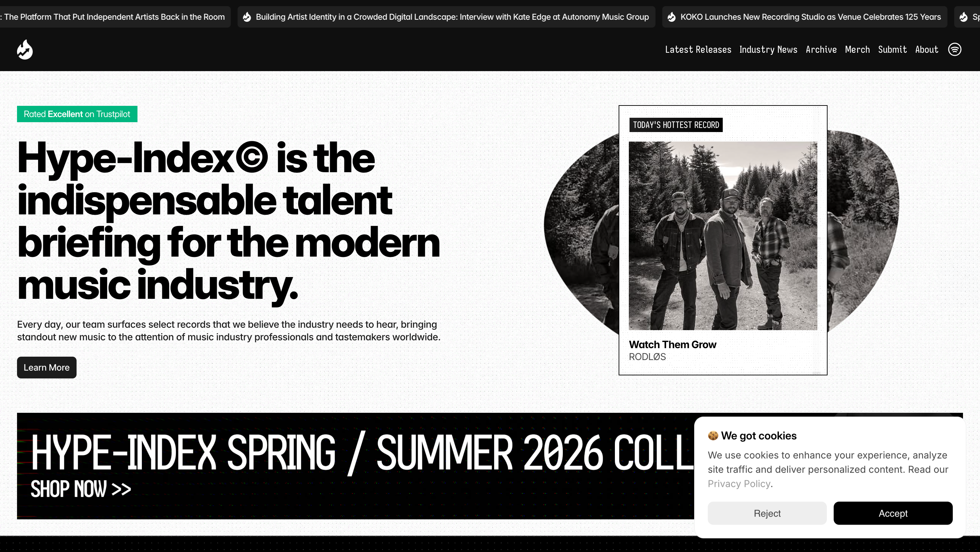Click the Spring / Summer 2026 collection banner heading
Screen dimensions: 980x552
[362, 453]
